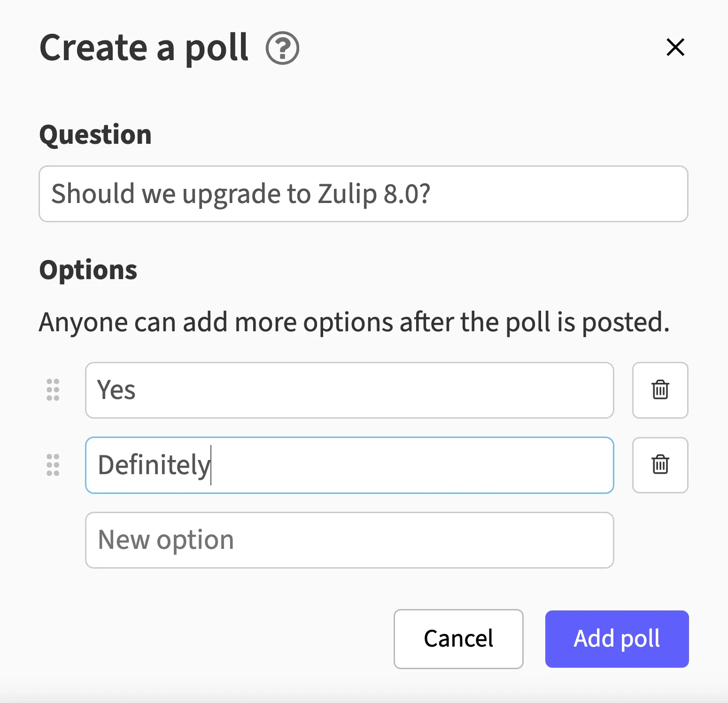Submit with the Add poll button
The width and height of the screenshot is (728, 703).
617,639
